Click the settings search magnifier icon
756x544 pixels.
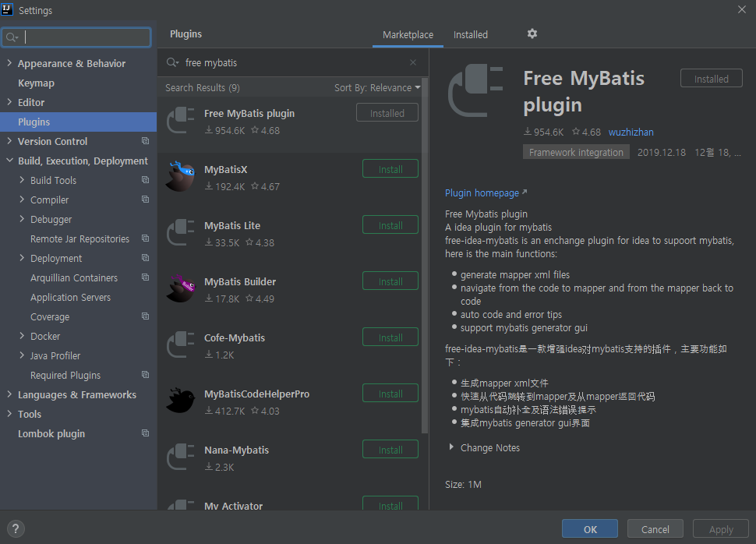point(12,37)
